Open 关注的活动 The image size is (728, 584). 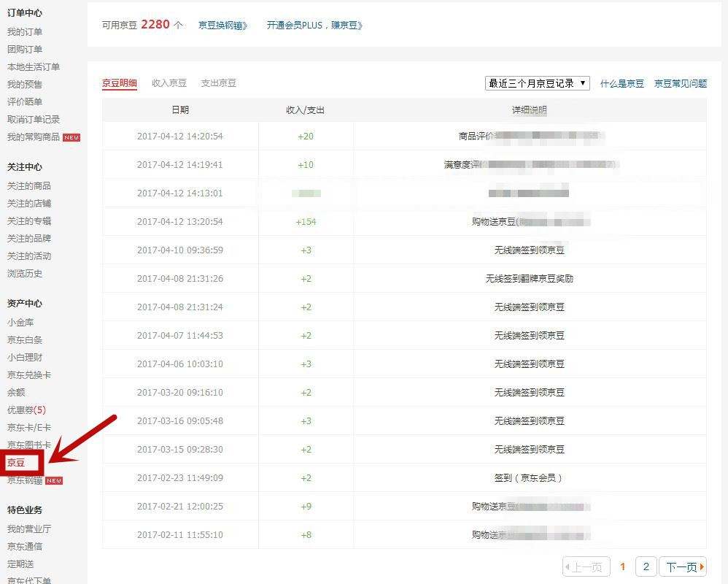pyautogui.click(x=28, y=256)
